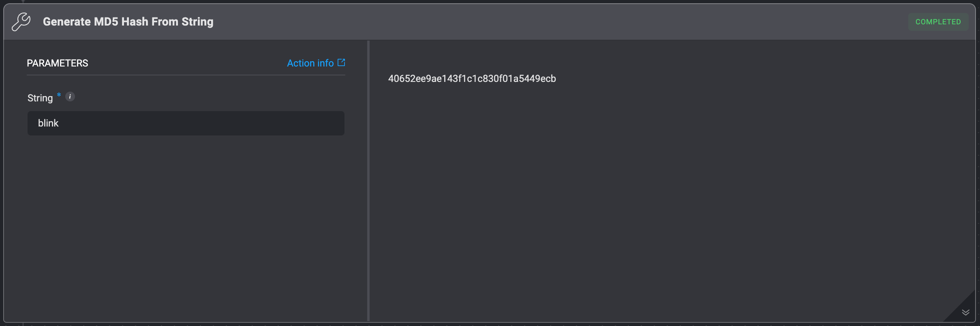Collapse the panel with double-chevron corner icon
Viewport: 980px width, 326px height.
[965, 312]
